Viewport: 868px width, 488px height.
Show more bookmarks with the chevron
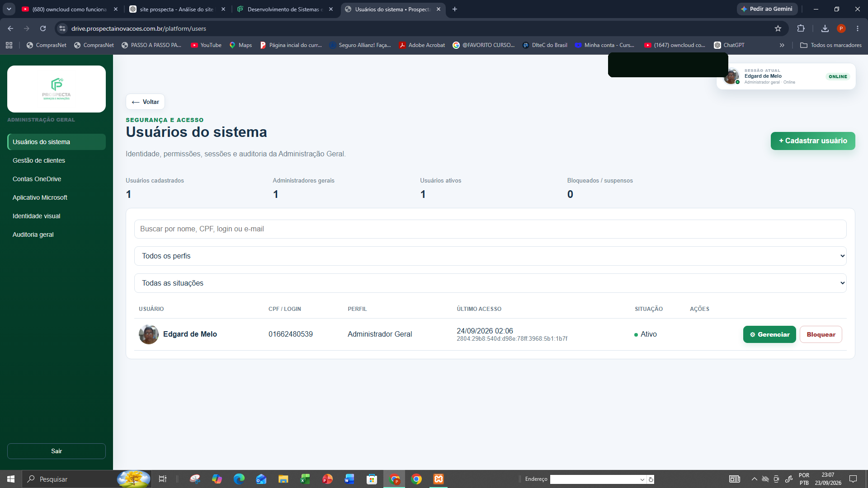click(782, 45)
